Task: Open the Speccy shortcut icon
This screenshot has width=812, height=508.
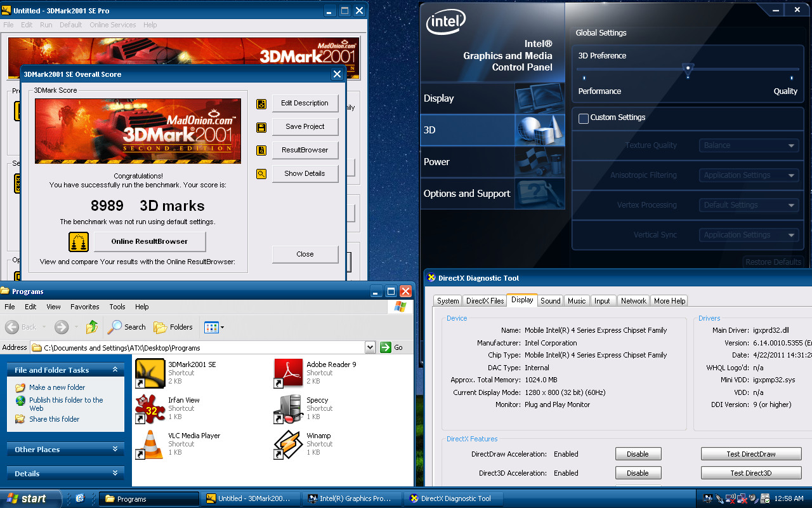Action: pos(289,409)
